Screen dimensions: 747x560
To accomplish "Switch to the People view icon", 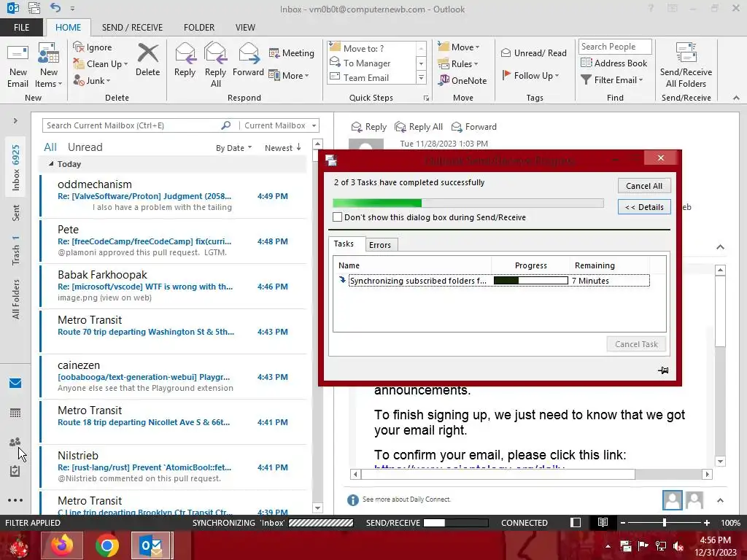I will 15,443.
